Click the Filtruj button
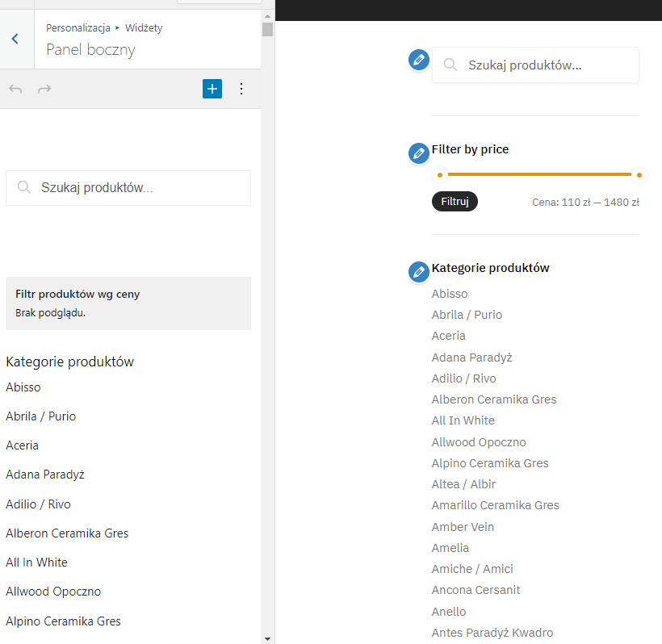Viewport: 662px width, 644px height. 455,201
